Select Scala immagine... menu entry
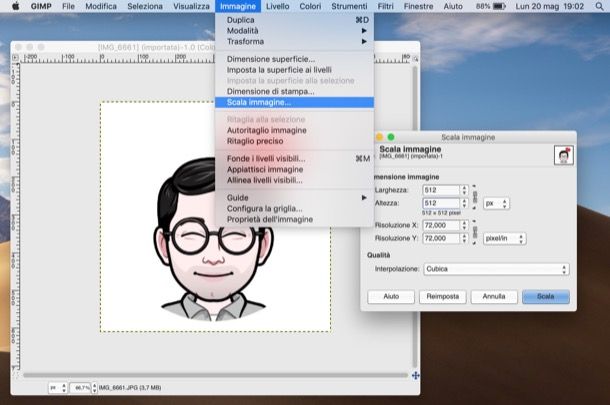The width and height of the screenshot is (610, 405). pyautogui.click(x=294, y=102)
